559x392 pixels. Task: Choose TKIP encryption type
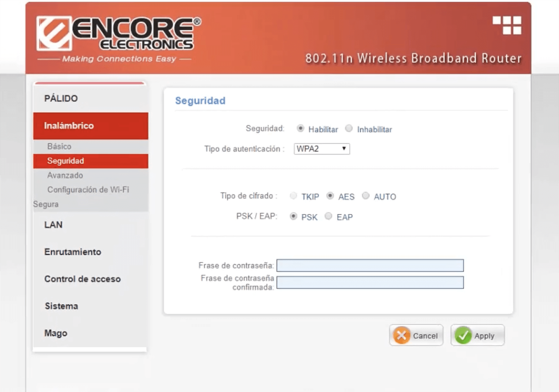click(x=294, y=196)
